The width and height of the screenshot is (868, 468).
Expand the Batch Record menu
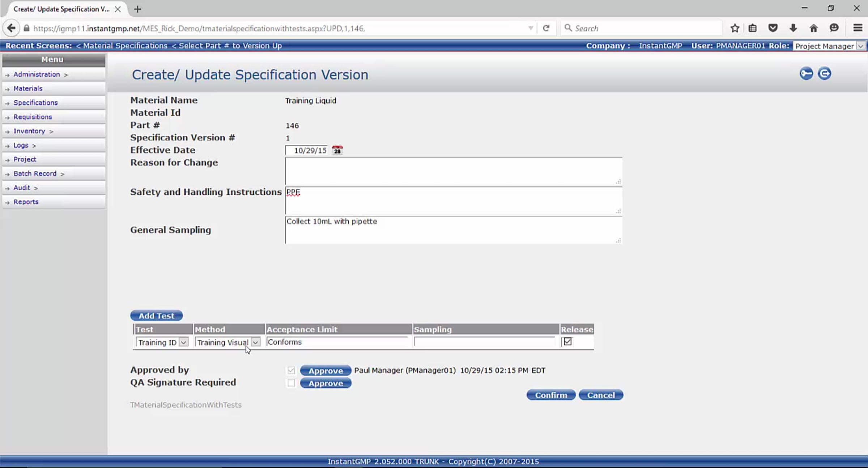pos(35,173)
